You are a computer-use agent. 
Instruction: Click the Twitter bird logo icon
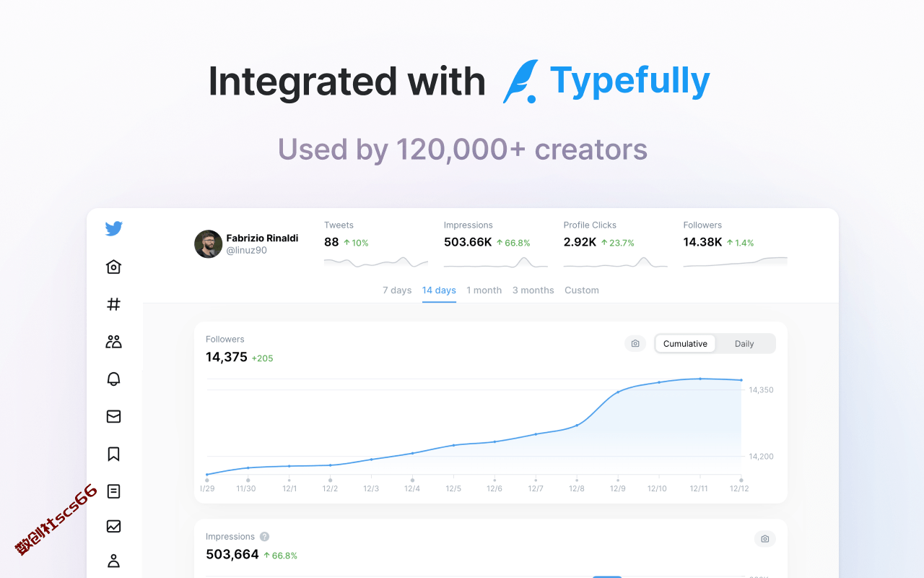point(113,228)
